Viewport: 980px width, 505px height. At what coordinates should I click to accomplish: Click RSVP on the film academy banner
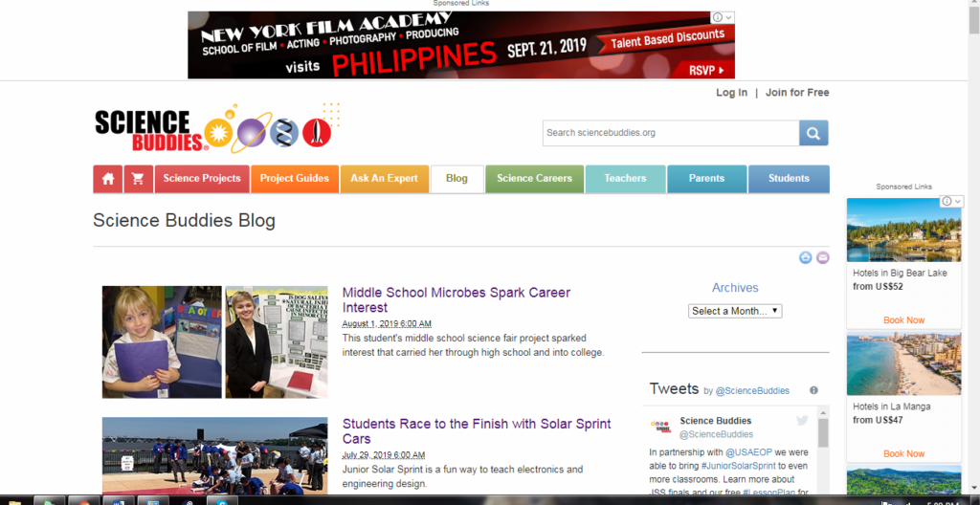coord(706,70)
